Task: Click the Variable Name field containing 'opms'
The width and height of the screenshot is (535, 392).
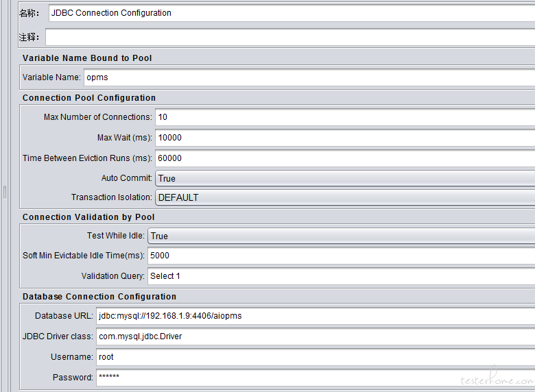Action: 309,77
